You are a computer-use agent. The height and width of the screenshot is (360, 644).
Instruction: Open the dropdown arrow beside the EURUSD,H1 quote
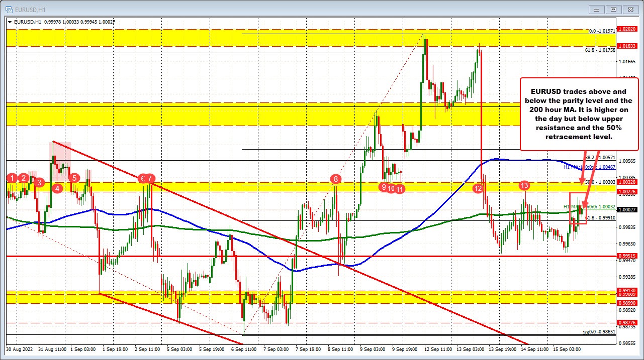coord(9,22)
